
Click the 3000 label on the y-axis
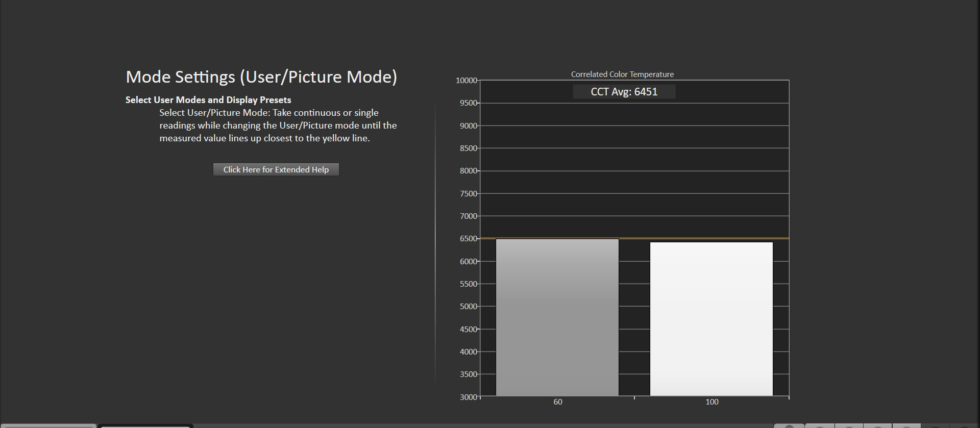click(x=468, y=397)
